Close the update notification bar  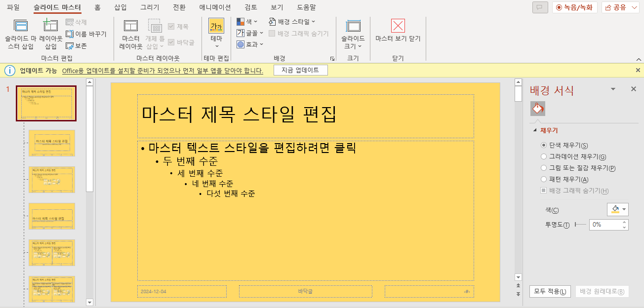click(638, 71)
